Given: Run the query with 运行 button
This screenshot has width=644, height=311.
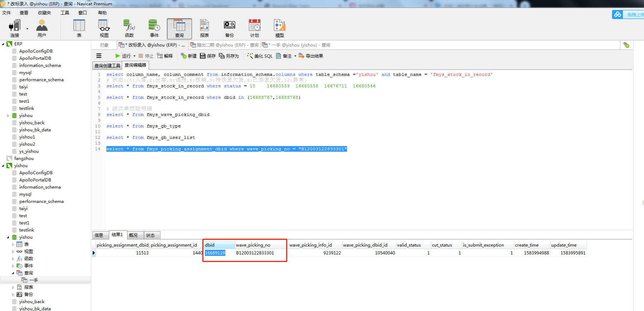Looking at the screenshot, I should pos(123,56).
